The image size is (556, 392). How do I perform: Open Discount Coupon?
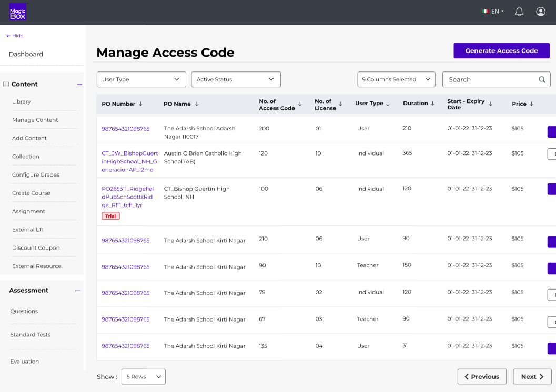(36, 248)
